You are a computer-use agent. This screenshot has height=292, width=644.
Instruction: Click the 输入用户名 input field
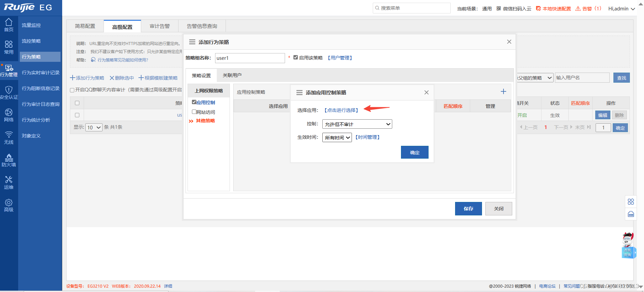pyautogui.click(x=582, y=78)
